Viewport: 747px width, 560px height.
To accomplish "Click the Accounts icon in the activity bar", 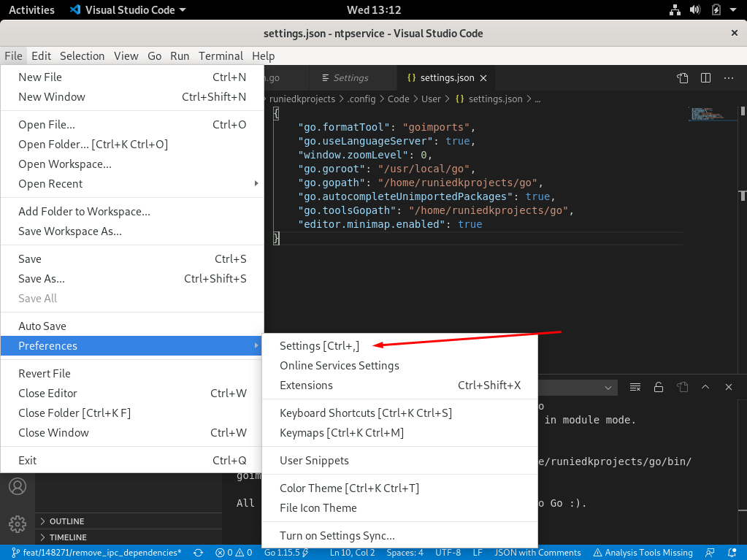I will [x=18, y=486].
